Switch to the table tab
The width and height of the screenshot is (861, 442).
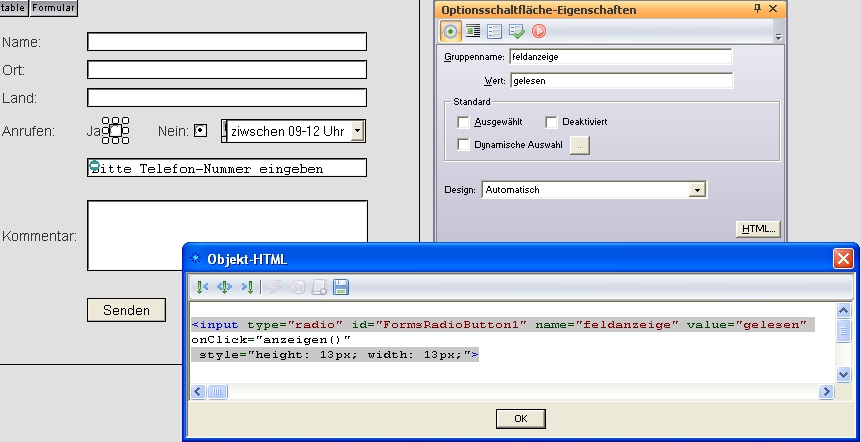click(13, 7)
